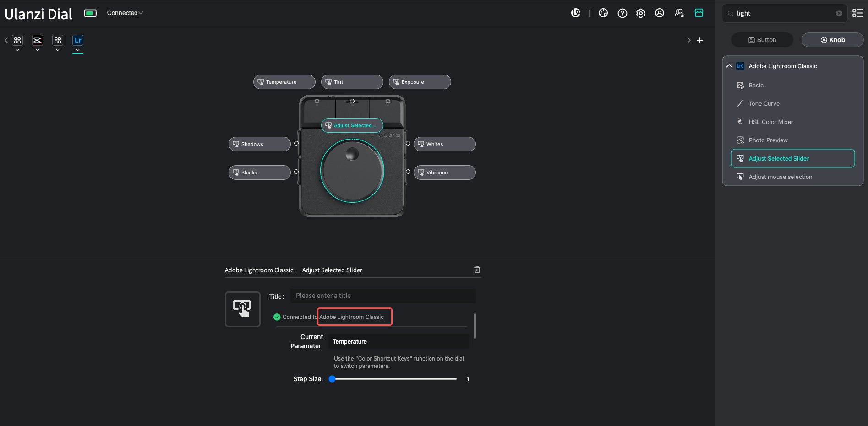Image resolution: width=868 pixels, height=426 pixels.
Task: Select Basic in the Lightroom list
Action: point(793,85)
